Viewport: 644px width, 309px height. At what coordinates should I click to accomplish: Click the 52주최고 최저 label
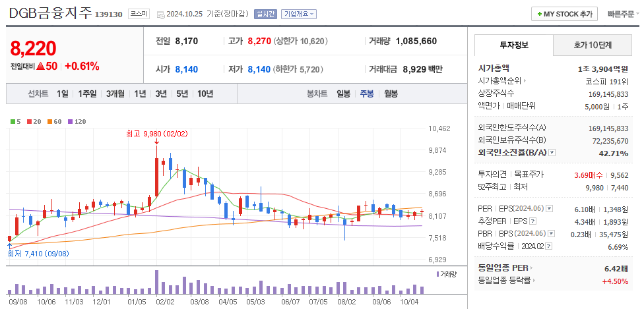[503, 186]
